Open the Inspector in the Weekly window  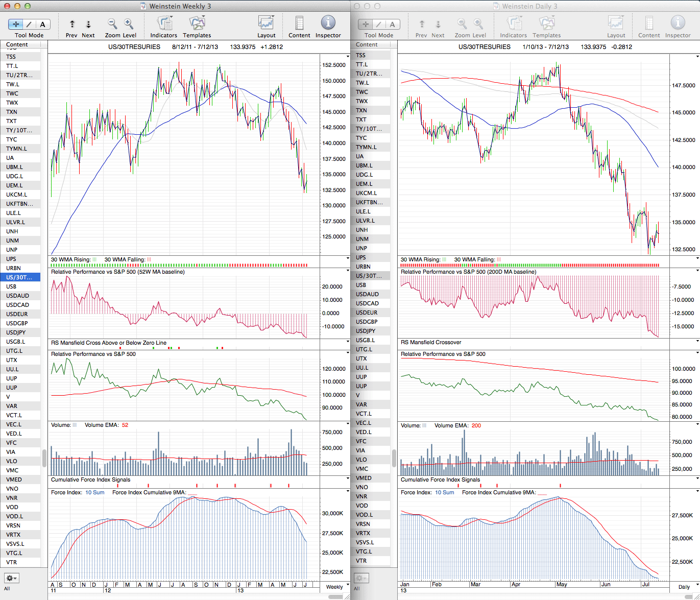328,23
